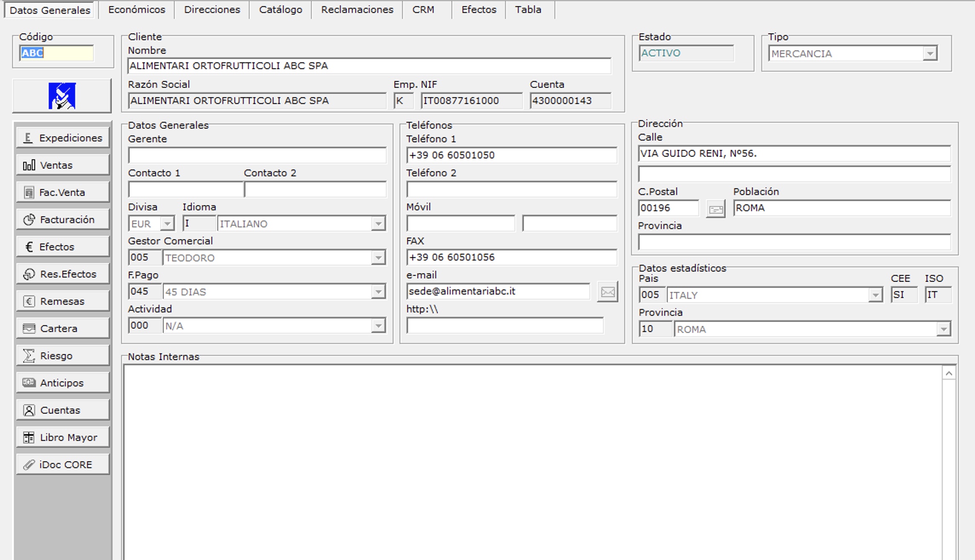Click the postal code lookup icon
975x560 pixels.
point(715,209)
